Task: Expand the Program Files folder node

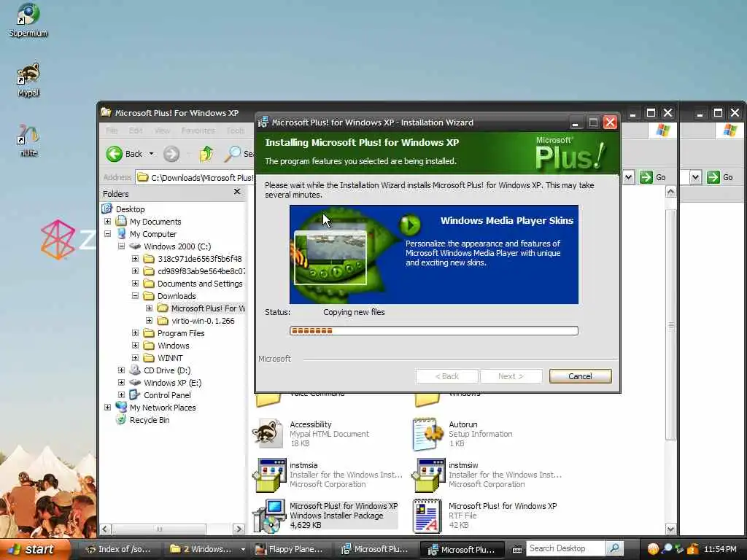Action: pyautogui.click(x=135, y=332)
